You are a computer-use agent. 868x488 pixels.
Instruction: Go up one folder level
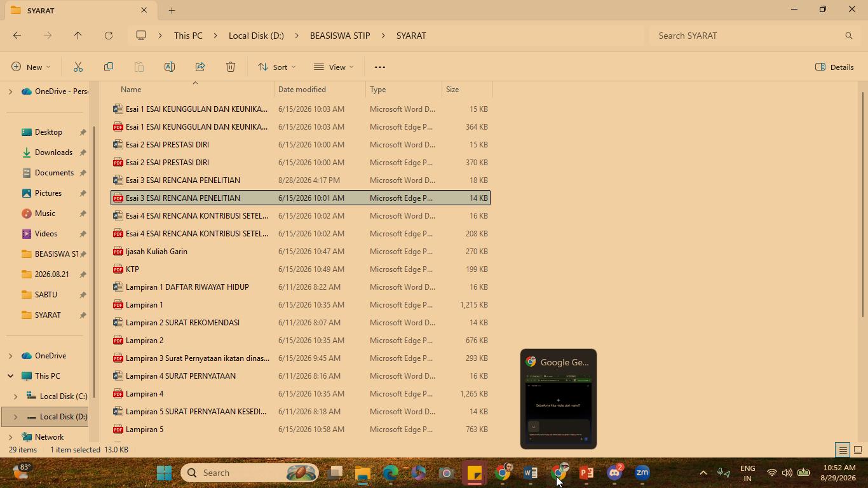click(x=78, y=36)
